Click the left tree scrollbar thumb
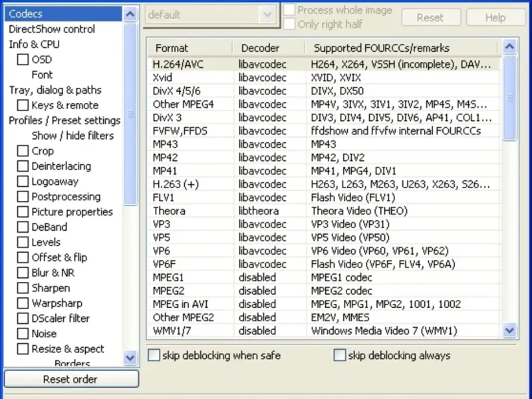532x399 pixels. [x=130, y=114]
